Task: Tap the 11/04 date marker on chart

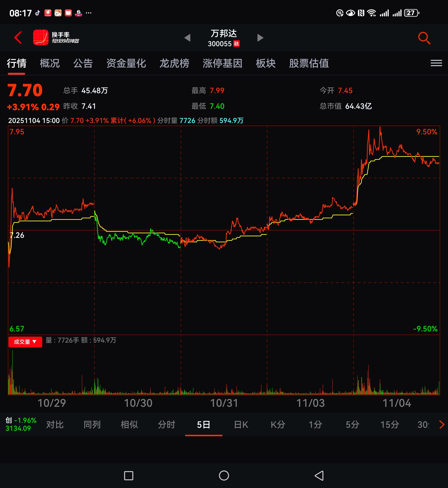Action: pyautogui.click(x=397, y=403)
